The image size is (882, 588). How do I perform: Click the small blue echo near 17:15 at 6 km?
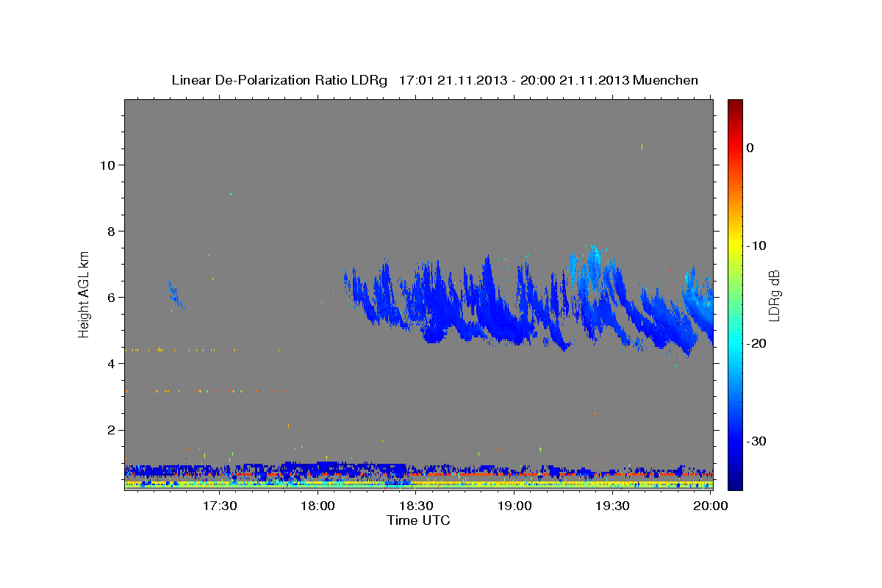pyautogui.click(x=173, y=294)
